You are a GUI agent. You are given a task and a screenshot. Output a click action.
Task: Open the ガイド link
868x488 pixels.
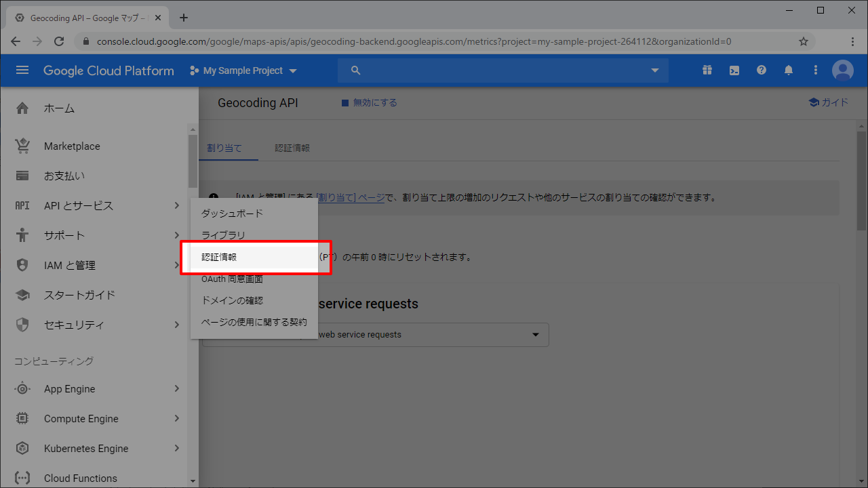828,103
